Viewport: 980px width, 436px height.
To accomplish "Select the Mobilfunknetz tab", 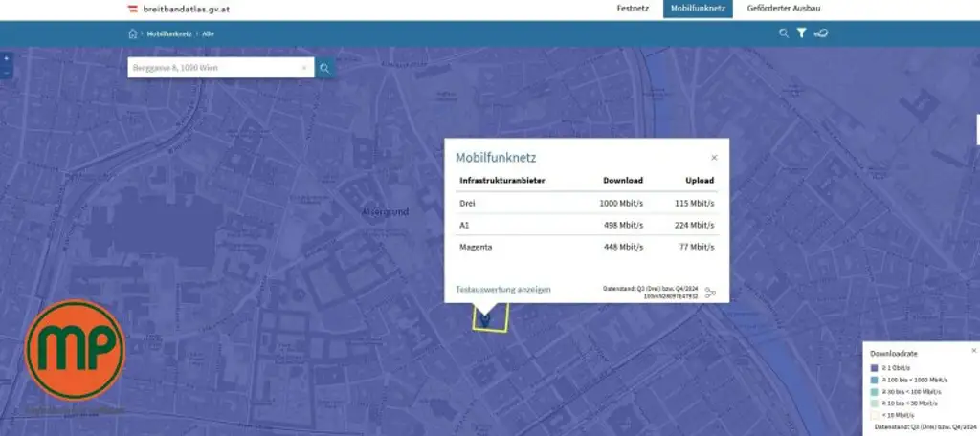I will (x=698, y=9).
